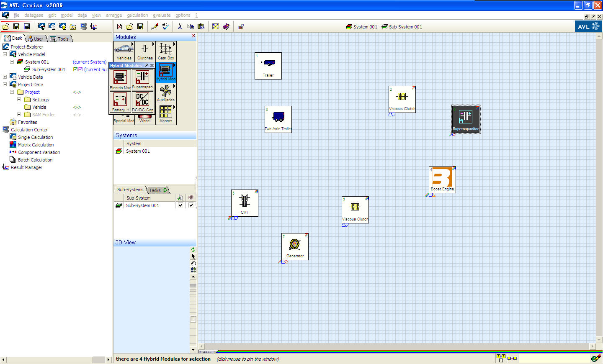Image resolution: width=603 pixels, height=364 pixels.
Task: Expand the SAM Folder node
Action: coord(19,115)
